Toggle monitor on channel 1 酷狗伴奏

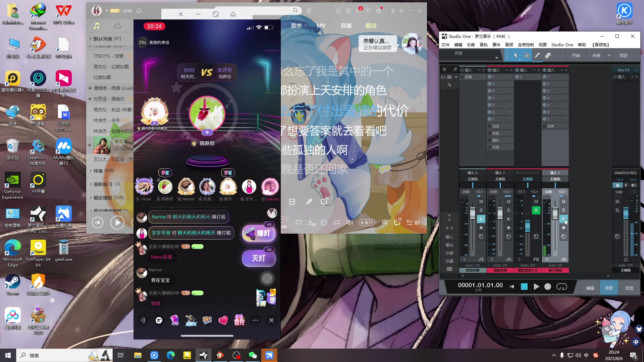[481, 219]
